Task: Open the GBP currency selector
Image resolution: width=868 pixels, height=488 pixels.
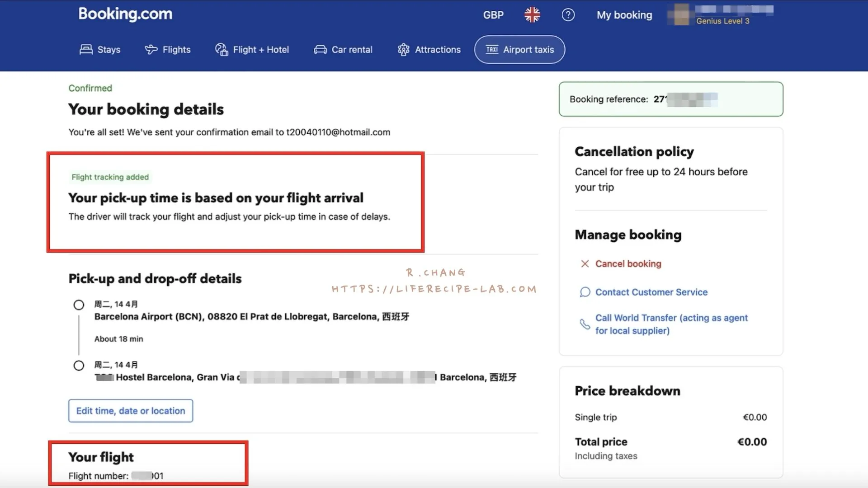Action: [x=493, y=15]
